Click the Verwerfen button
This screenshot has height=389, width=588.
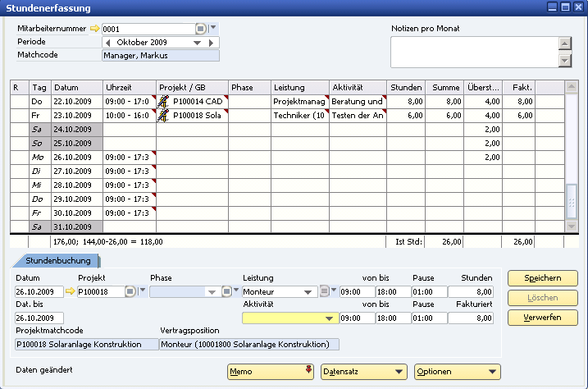(542, 316)
